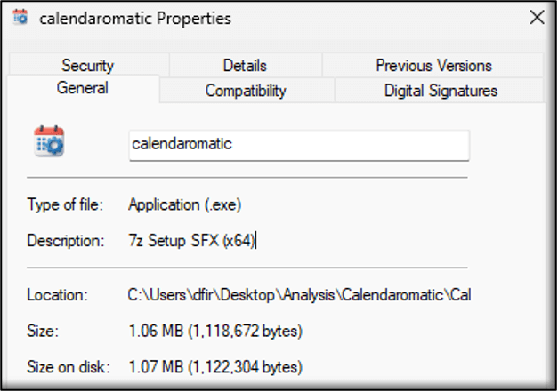
Task: Open the Details tab
Action: [x=245, y=66]
